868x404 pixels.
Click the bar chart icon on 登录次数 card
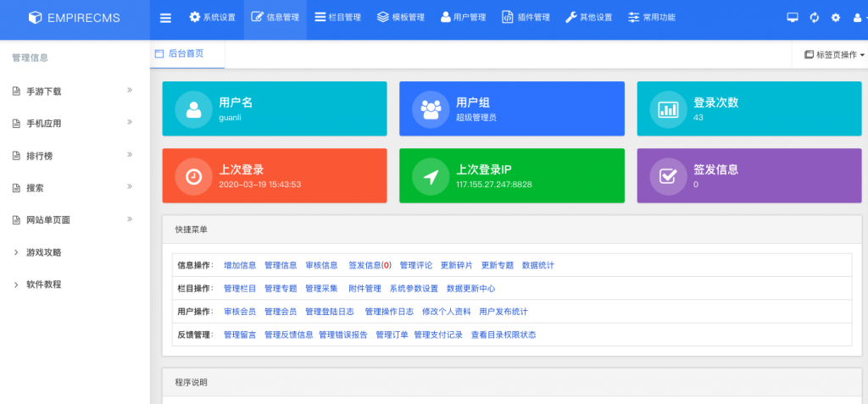[x=669, y=109]
